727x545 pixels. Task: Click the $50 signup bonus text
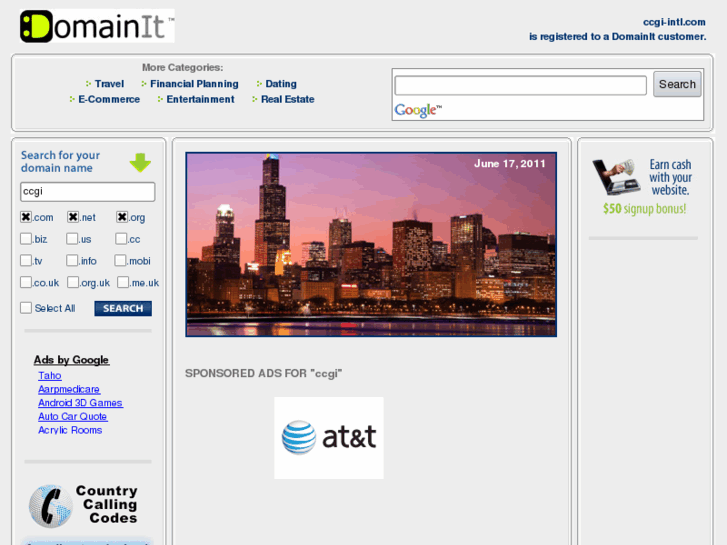pyautogui.click(x=644, y=209)
